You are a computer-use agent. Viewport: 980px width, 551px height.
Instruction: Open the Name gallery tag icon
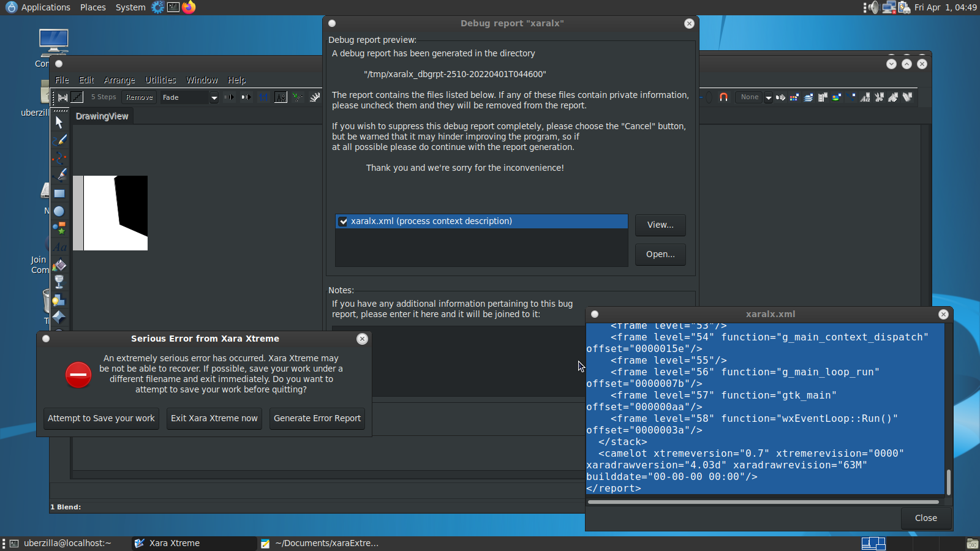(908, 97)
